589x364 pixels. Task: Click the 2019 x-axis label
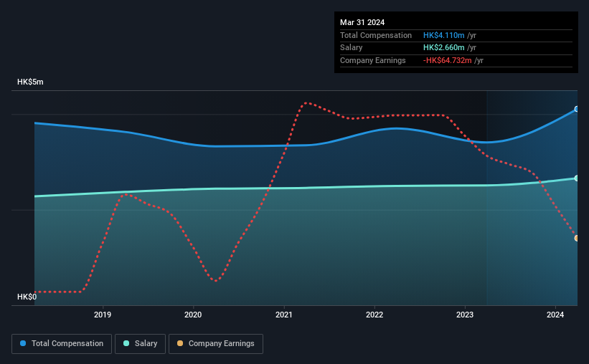tap(103, 315)
